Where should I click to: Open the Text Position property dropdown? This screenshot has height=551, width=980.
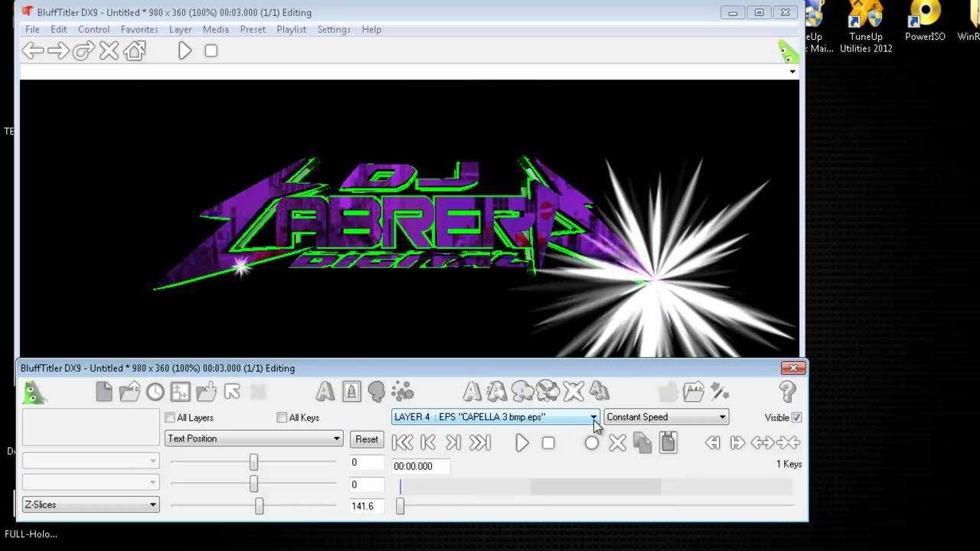click(x=253, y=439)
